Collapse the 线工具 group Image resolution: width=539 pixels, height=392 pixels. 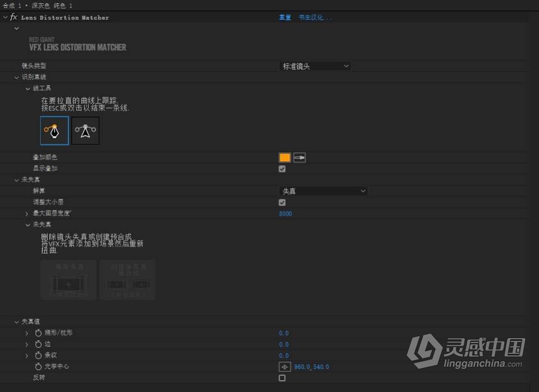click(28, 89)
